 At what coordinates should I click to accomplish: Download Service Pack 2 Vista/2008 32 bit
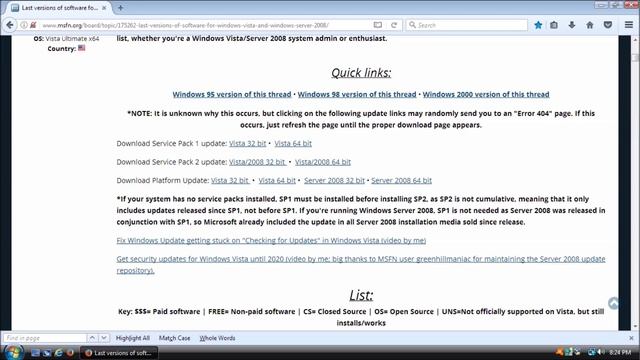[257, 162]
